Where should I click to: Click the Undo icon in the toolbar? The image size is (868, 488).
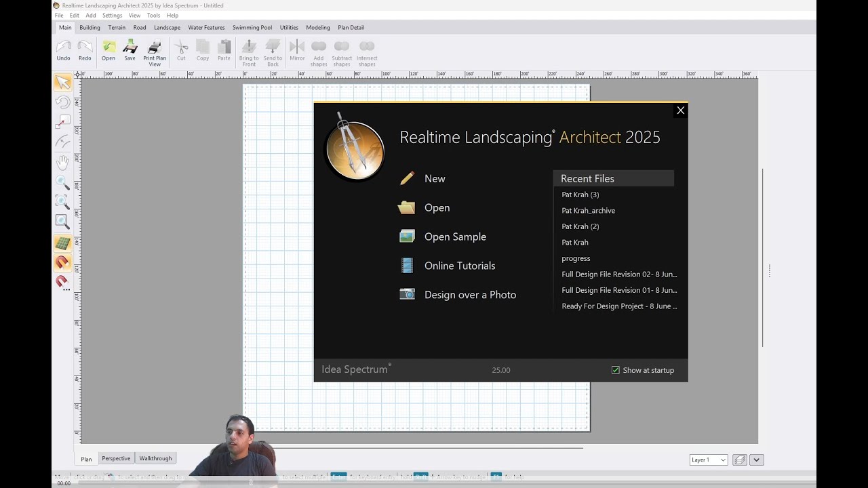63,46
